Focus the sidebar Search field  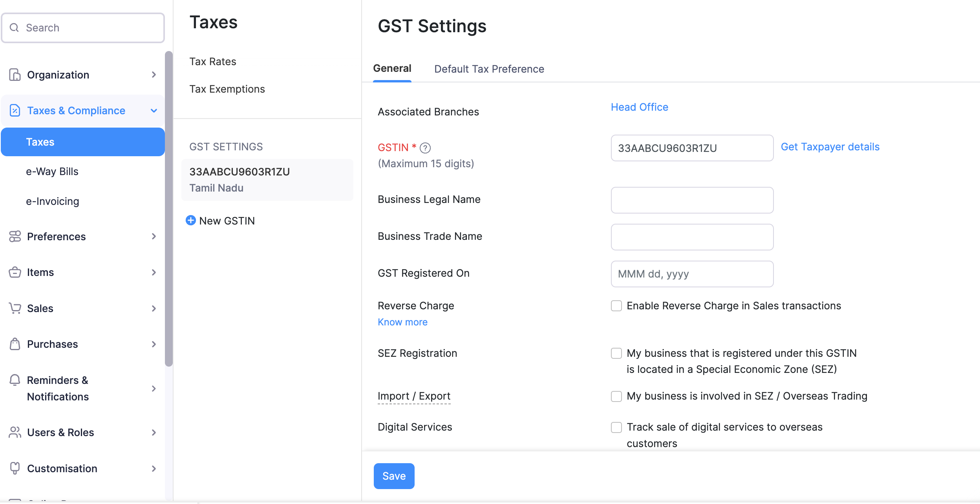[x=83, y=28]
